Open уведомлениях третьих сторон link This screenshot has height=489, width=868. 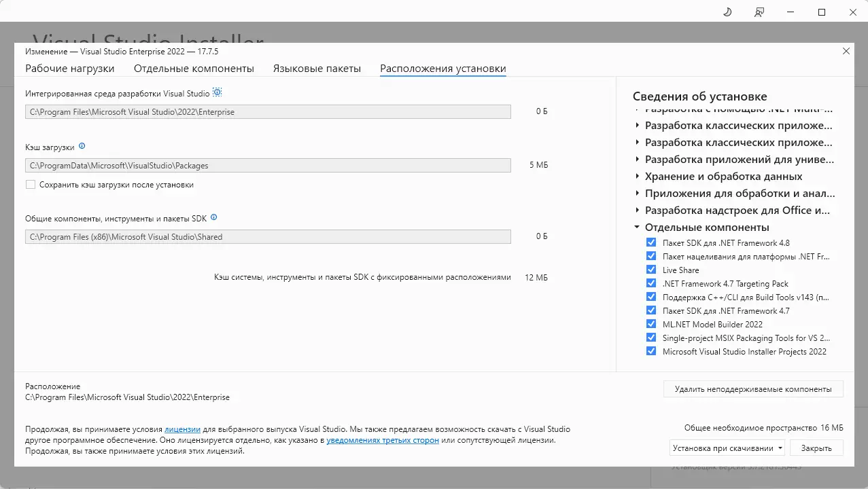(383, 440)
